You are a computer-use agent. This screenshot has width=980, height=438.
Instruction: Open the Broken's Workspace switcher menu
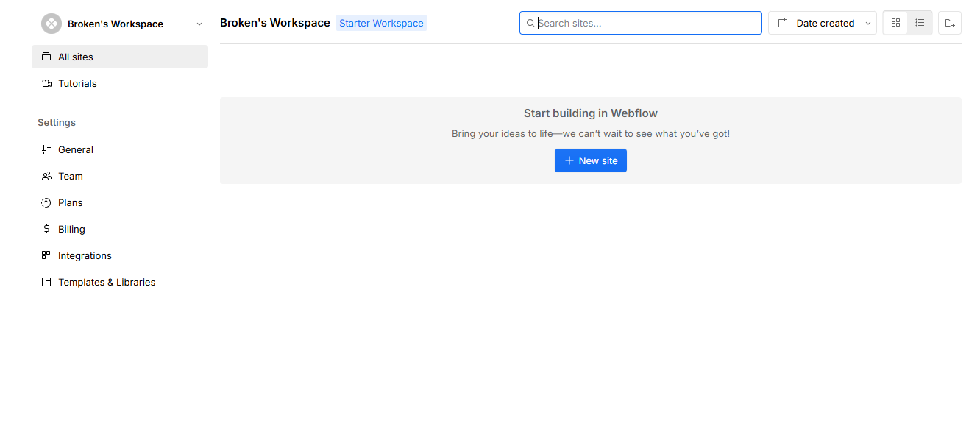122,24
